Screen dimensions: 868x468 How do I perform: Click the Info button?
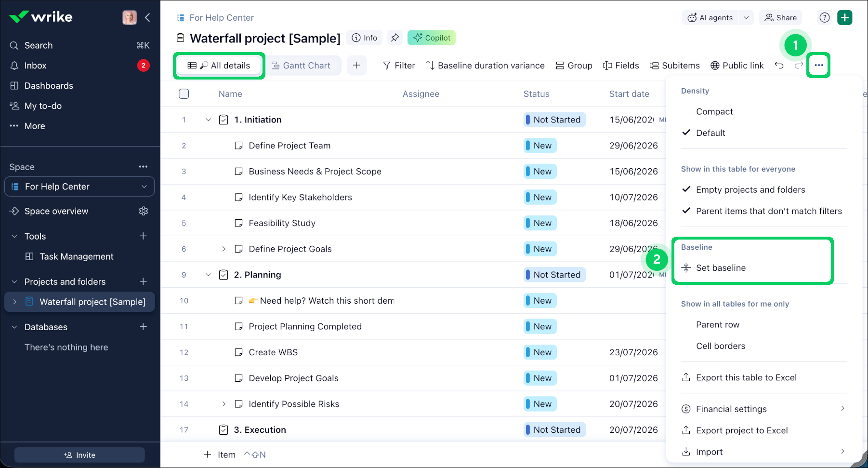point(365,38)
